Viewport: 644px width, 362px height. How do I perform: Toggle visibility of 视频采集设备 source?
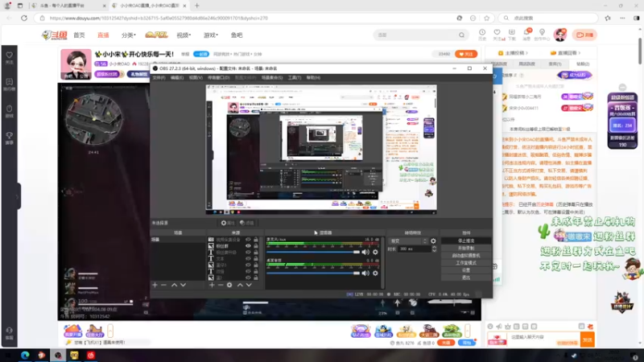tap(248, 239)
